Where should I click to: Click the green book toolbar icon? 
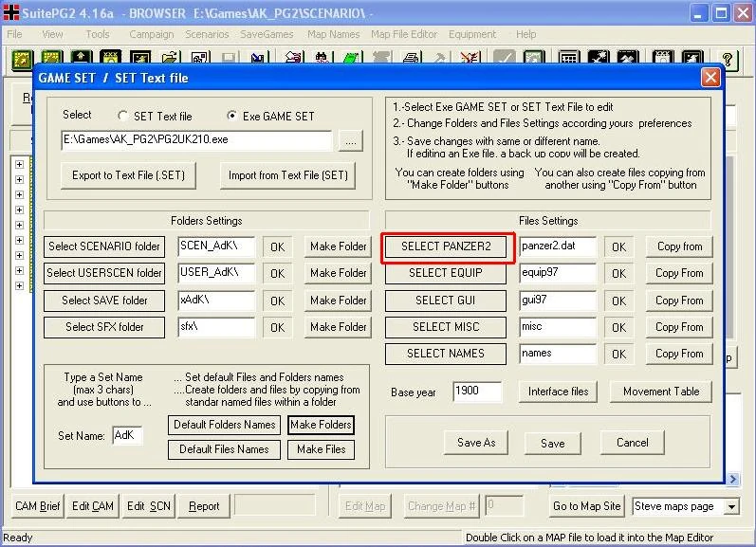(352, 60)
